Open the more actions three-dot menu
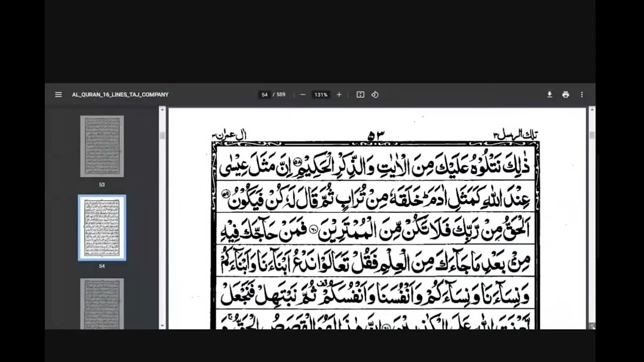The image size is (644, 362). pyautogui.click(x=582, y=95)
